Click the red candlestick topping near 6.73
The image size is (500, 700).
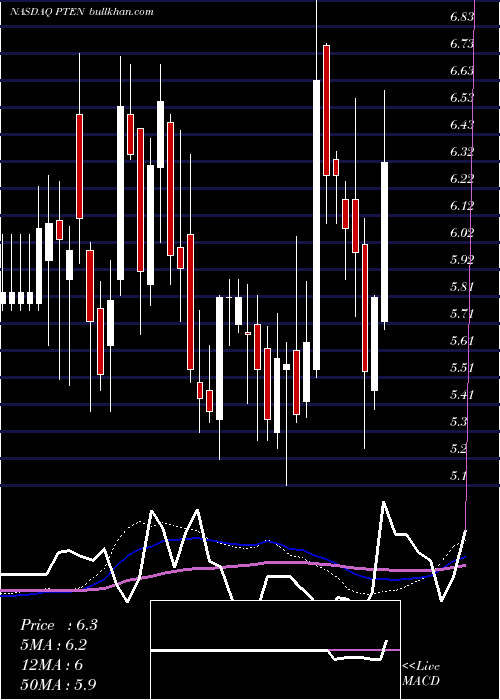click(x=327, y=110)
